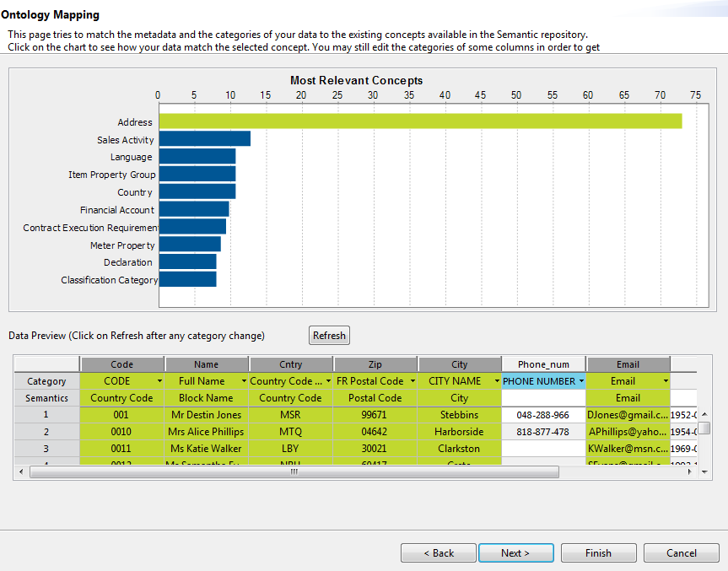Screen dimensions: 728x571
Task: Open the Email category dropdown
Action: click(x=666, y=381)
